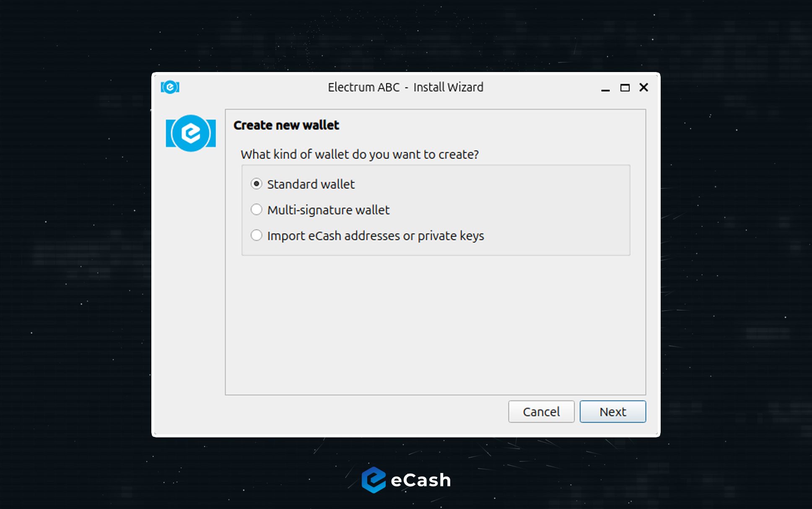812x509 pixels.
Task: Proceed with the Next button
Action: click(x=612, y=411)
